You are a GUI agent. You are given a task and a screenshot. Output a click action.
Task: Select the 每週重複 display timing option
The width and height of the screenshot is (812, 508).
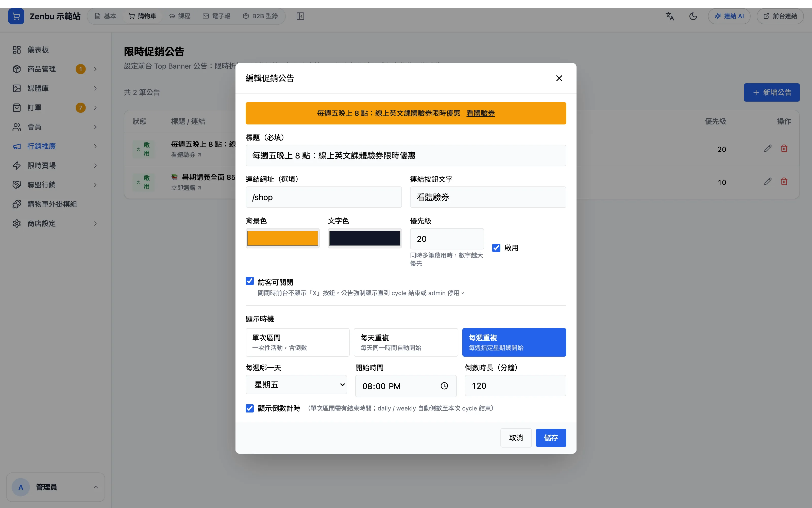coord(514,342)
